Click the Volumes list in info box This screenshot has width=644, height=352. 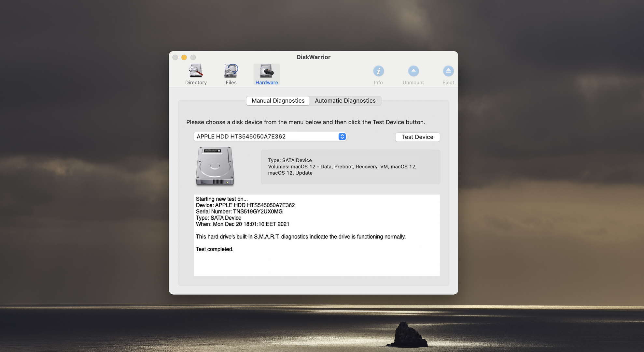click(342, 170)
